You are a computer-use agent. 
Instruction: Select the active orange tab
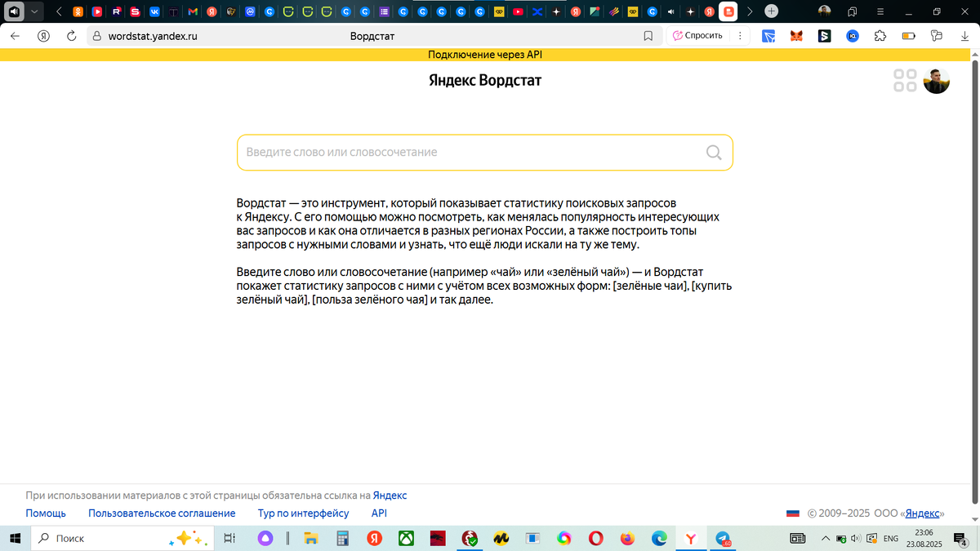point(728,11)
